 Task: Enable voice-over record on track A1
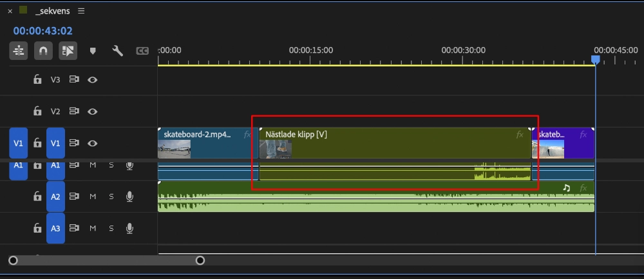pyautogui.click(x=130, y=166)
